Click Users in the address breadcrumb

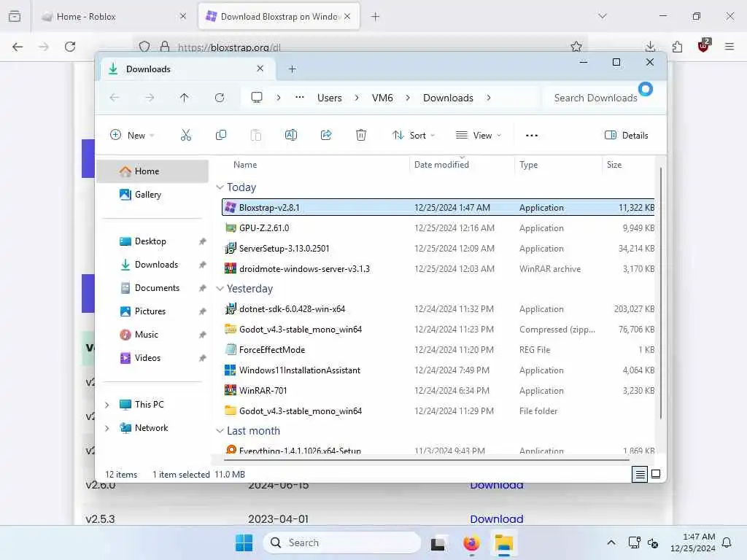330,98
